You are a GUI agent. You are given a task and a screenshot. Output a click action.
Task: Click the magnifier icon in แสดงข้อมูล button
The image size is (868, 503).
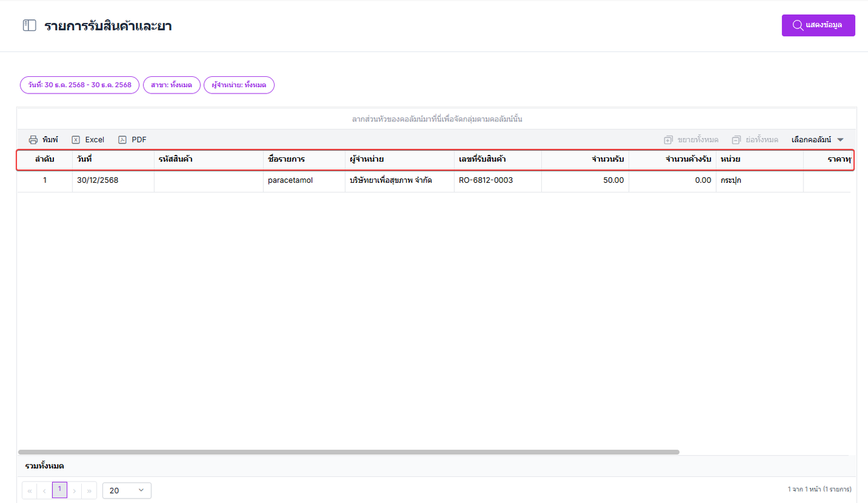(x=798, y=25)
